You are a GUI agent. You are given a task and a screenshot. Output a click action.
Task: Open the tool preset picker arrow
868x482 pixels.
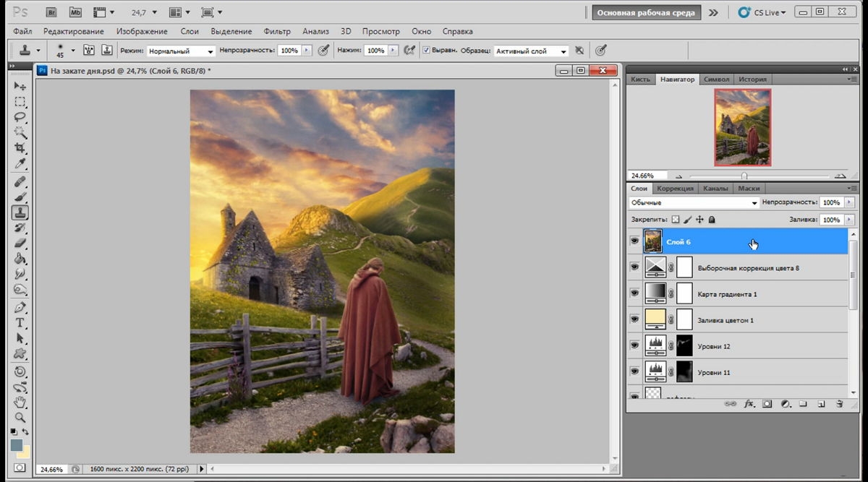pyautogui.click(x=38, y=51)
